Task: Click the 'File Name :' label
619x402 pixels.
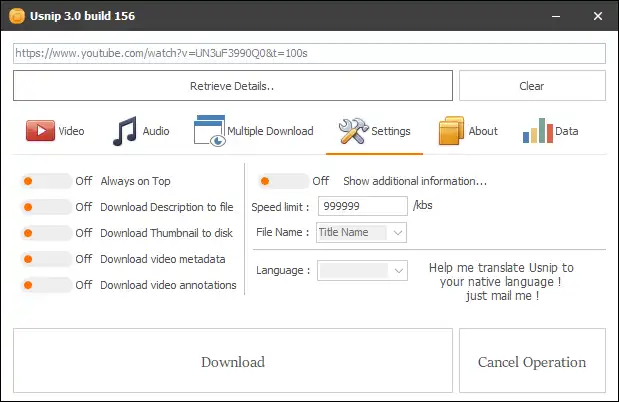Action: [283, 232]
